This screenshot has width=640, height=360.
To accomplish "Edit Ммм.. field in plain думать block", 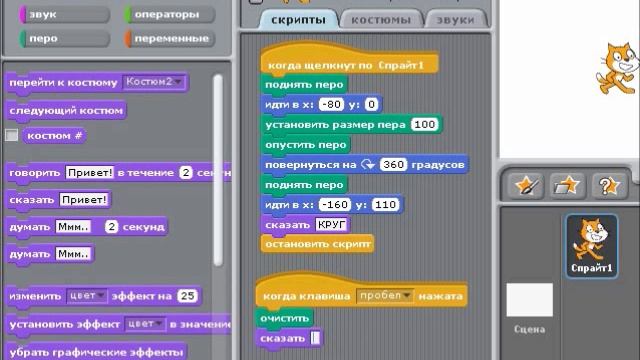I will click(x=73, y=254).
